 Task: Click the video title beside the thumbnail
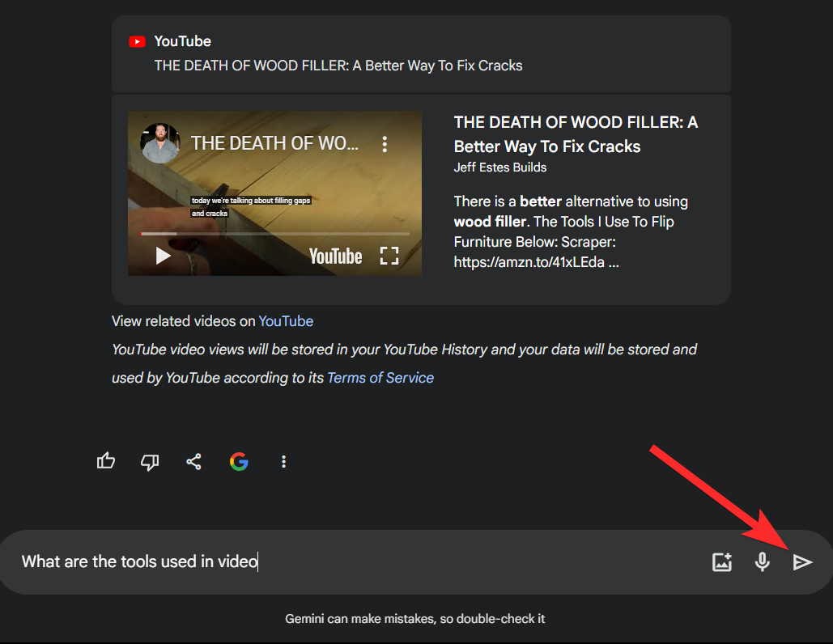click(575, 134)
